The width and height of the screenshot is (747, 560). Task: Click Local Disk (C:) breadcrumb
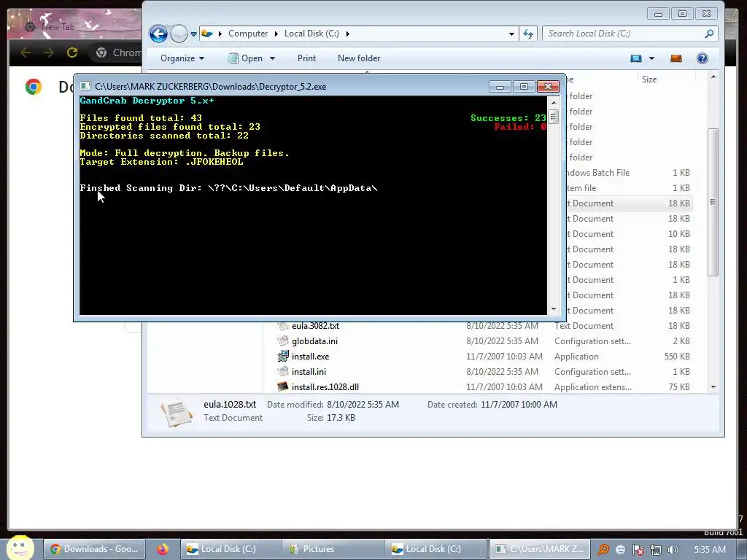click(x=311, y=34)
